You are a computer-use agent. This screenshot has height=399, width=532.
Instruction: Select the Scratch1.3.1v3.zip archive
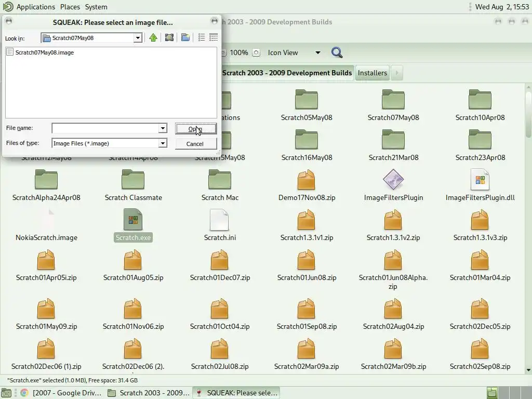480,225
